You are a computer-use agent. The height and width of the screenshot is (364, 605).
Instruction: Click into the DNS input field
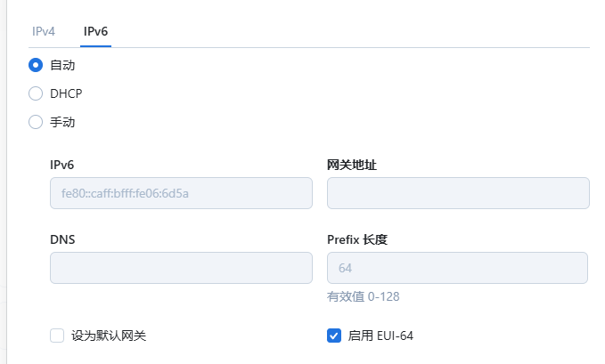click(181, 268)
